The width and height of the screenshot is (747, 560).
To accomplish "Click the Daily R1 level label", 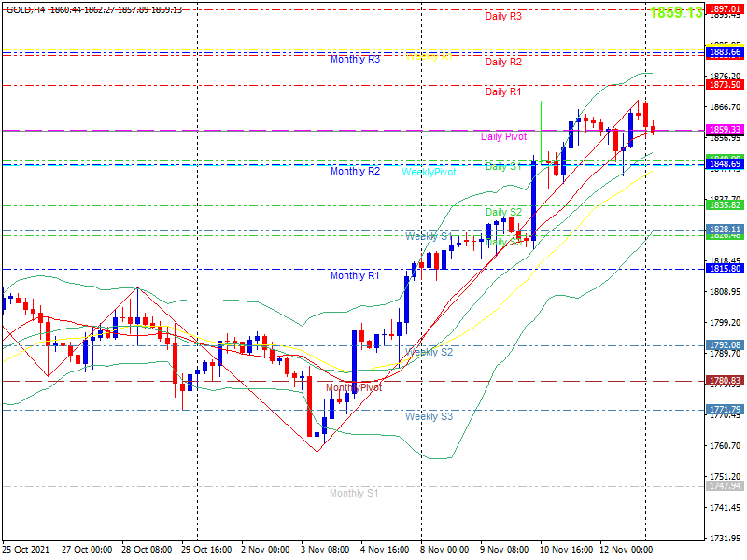I will [x=503, y=91].
